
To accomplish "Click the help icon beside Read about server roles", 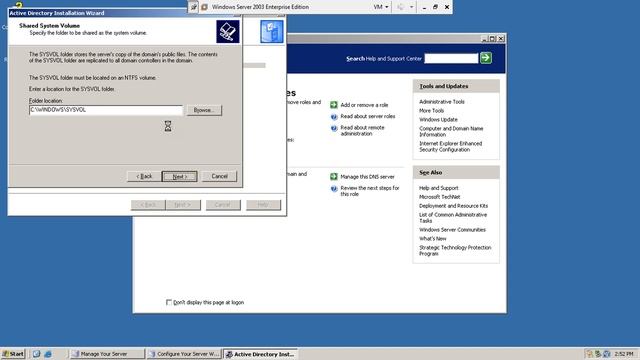I will pyautogui.click(x=333, y=117).
